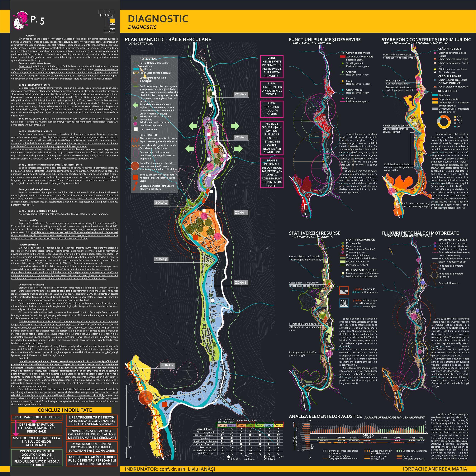Click the white square beside Izvoare termale

(135, 129)
